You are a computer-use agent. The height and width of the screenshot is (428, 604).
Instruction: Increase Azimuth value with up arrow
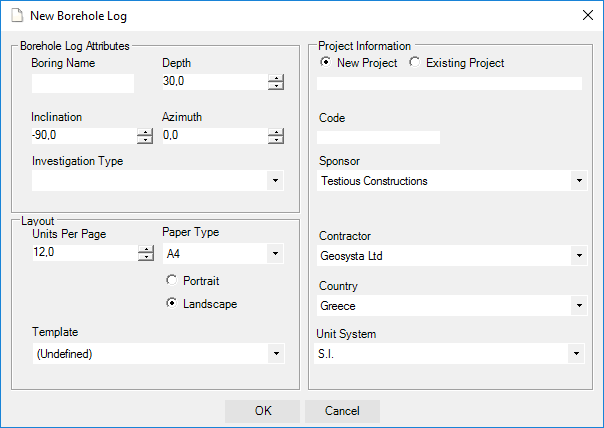[276, 132]
